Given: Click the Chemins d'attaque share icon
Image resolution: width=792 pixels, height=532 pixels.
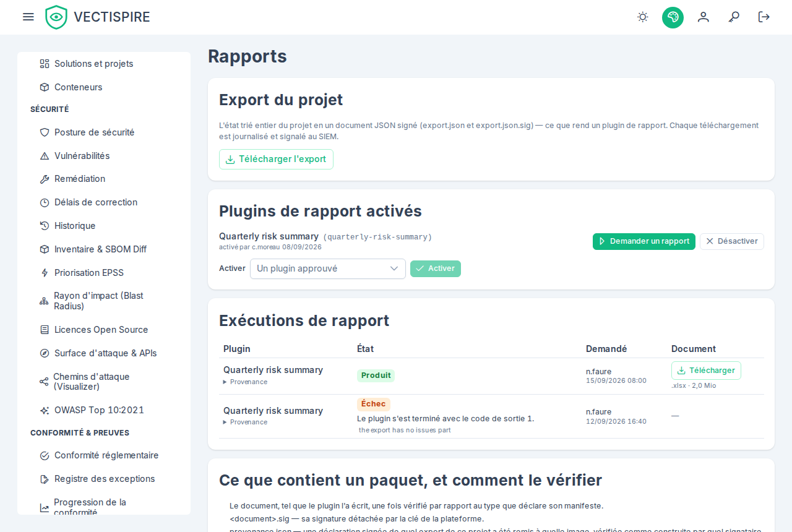Looking at the screenshot, I should (44, 382).
